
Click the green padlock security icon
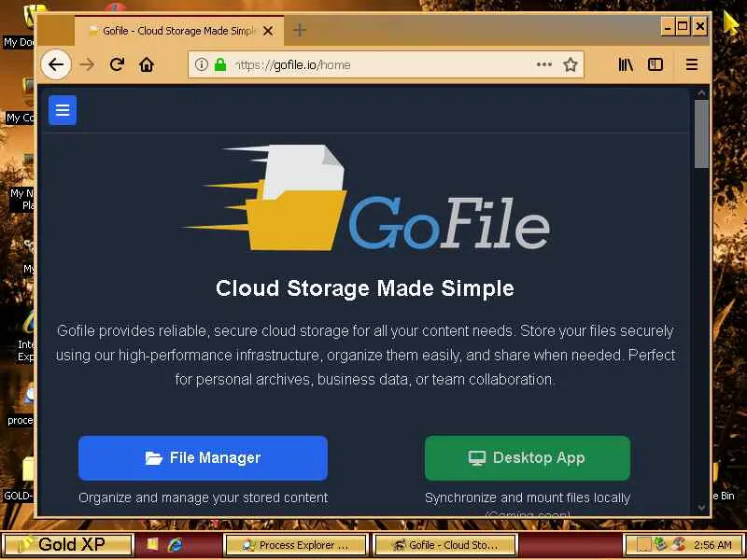click(x=220, y=64)
